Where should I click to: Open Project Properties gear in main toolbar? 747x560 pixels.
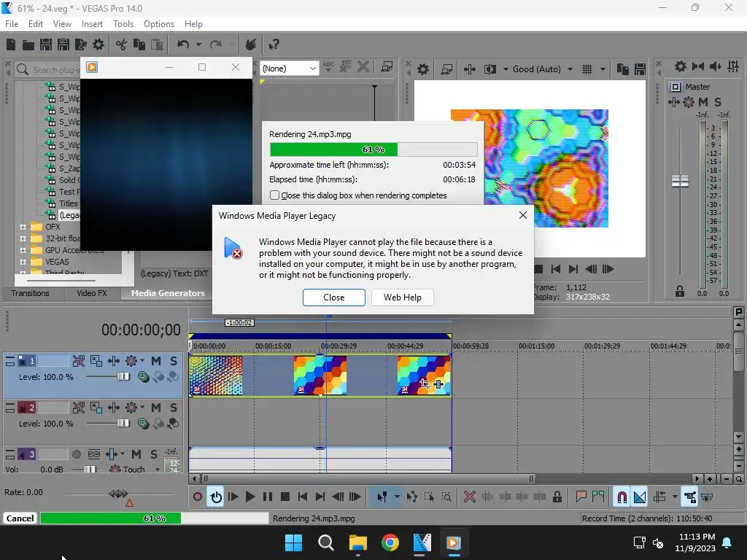(98, 44)
